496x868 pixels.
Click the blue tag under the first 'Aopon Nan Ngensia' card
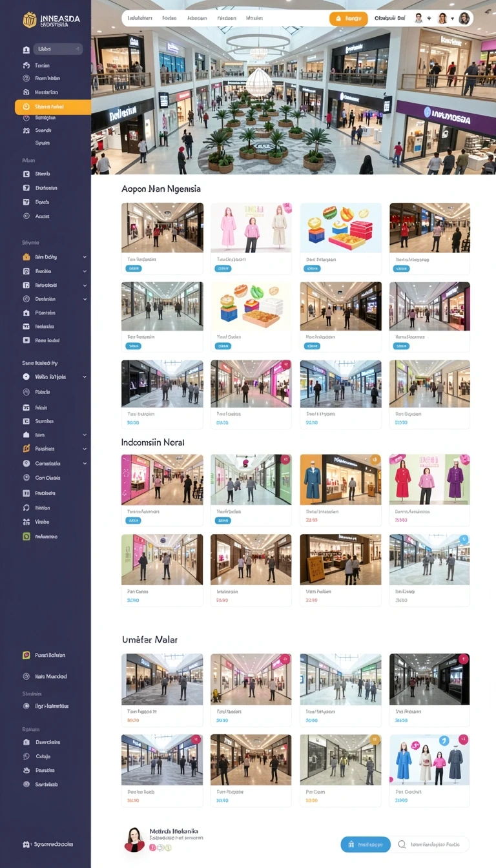[134, 268]
